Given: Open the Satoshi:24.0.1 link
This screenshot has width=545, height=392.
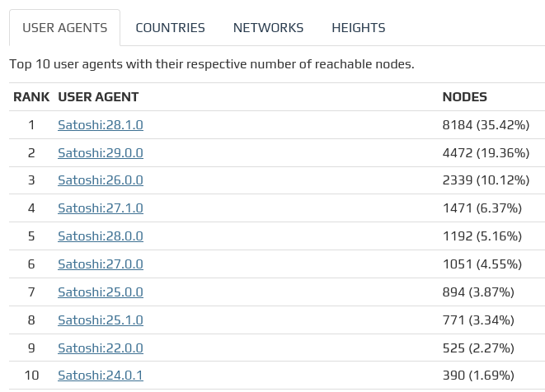Looking at the screenshot, I should click(101, 376).
